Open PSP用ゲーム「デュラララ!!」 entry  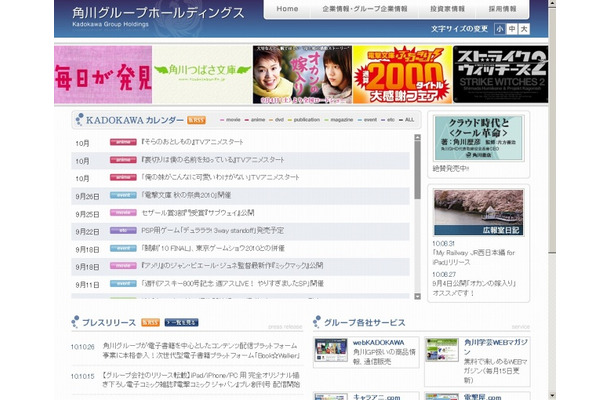click(x=212, y=230)
